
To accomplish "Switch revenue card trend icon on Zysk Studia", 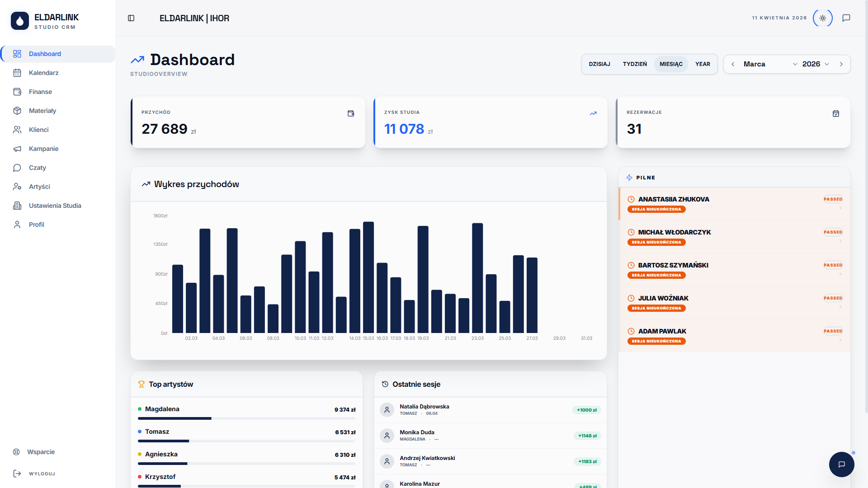I will pyautogui.click(x=593, y=113).
